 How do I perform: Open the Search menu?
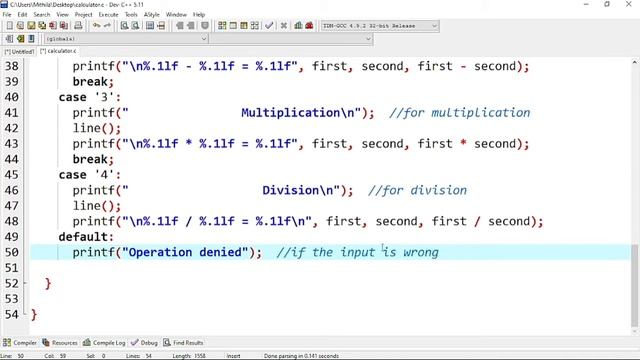coord(42,15)
